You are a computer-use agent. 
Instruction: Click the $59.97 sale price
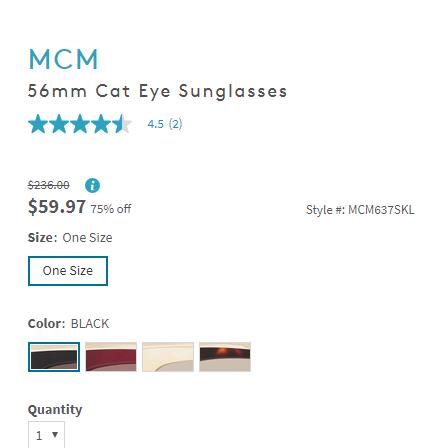(x=57, y=206)
